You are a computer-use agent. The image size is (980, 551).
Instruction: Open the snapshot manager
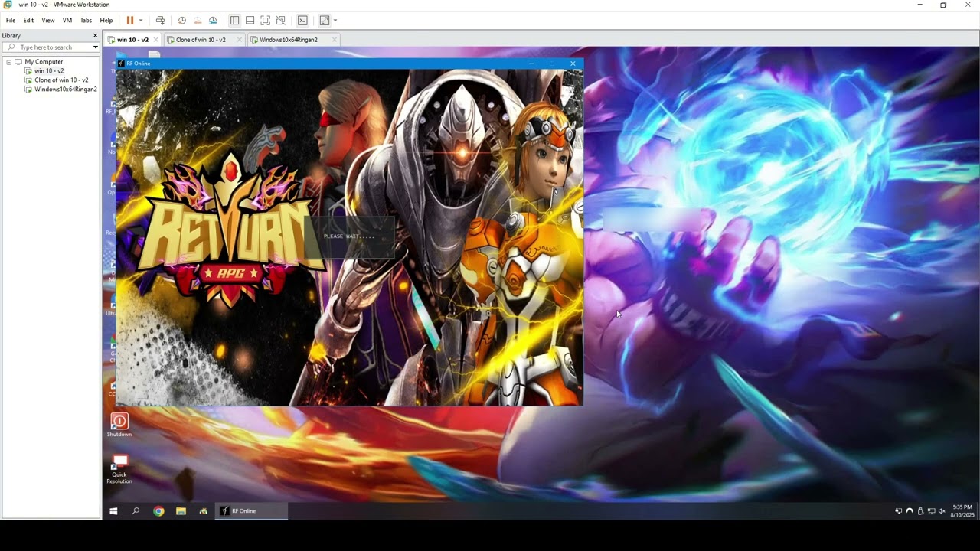[x=213, y=21]
